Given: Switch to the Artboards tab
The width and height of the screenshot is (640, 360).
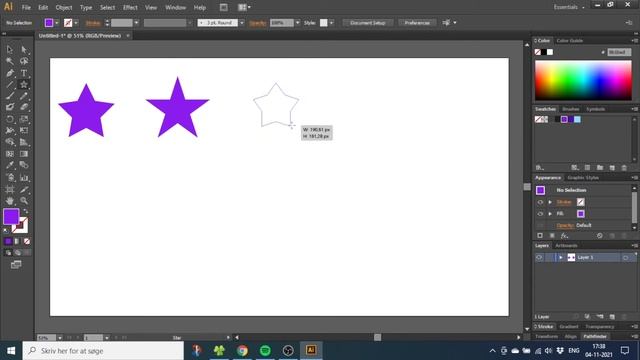Looking at the screenshot, I should [x=567, y=245].
